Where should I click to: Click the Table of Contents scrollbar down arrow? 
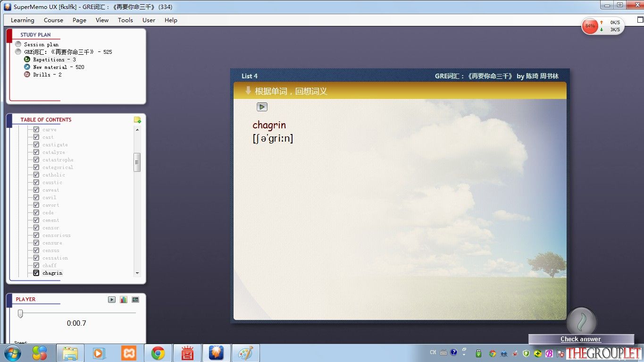point(137,273)
